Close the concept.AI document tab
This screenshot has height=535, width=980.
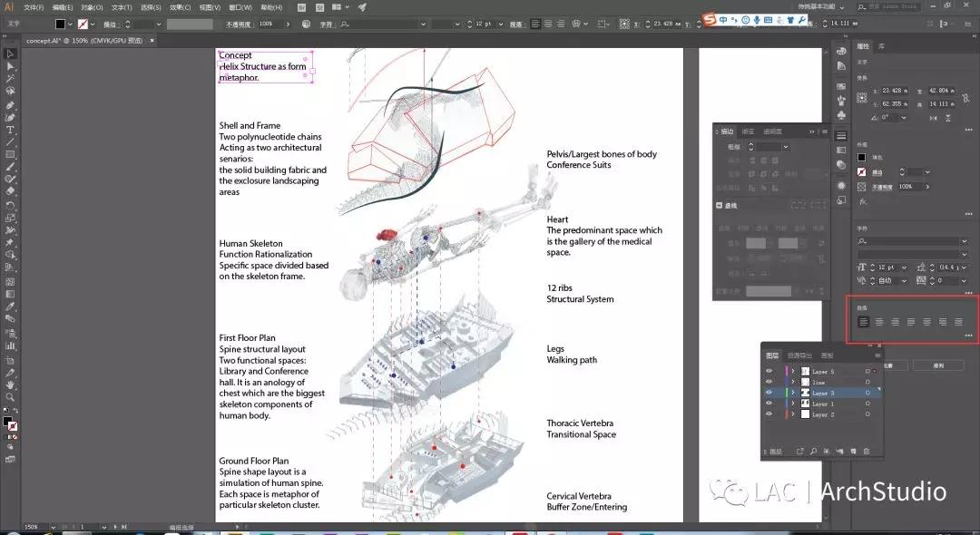152,41
